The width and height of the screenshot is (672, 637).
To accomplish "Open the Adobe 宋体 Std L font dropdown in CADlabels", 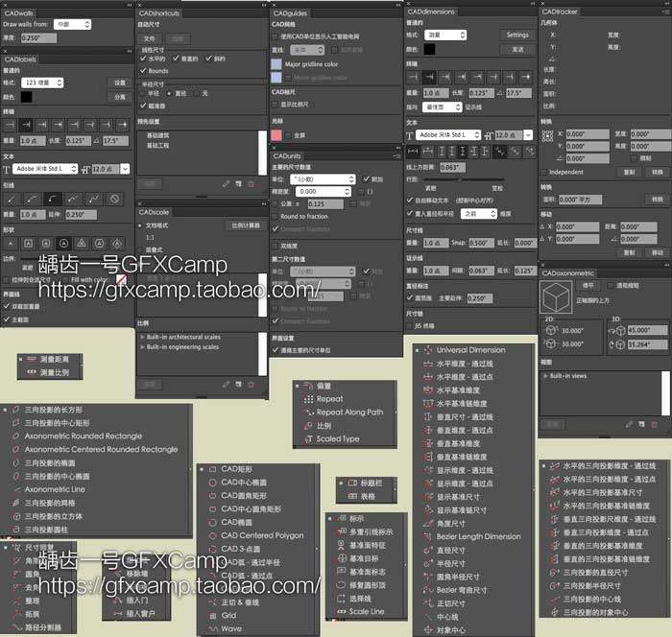I will point(45,169).
